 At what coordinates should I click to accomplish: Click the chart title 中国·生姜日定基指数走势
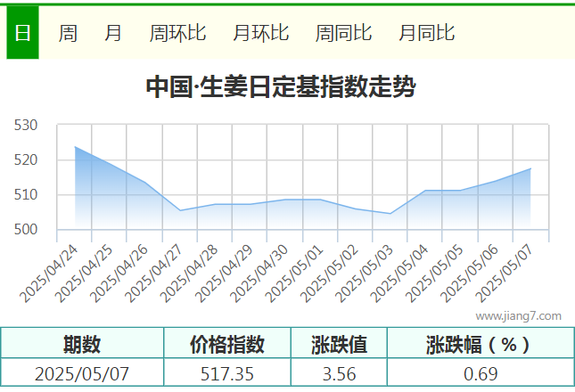coord(281,87)
